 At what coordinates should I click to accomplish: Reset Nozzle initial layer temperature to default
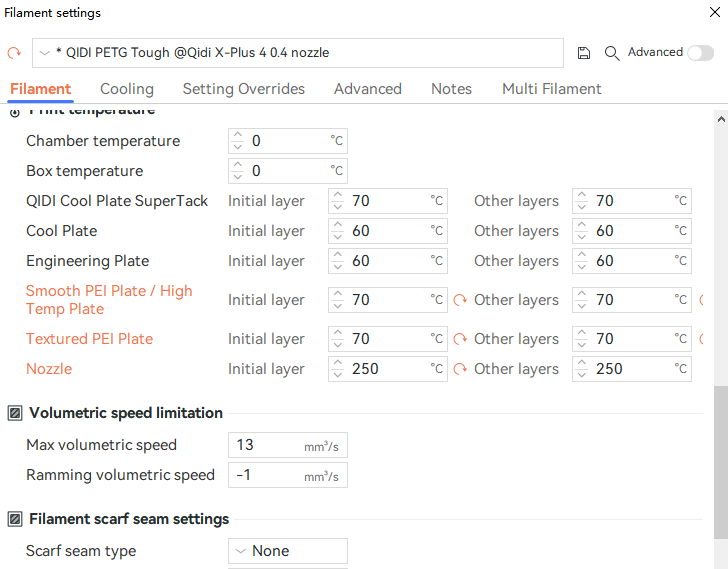[x=460, y=369]
